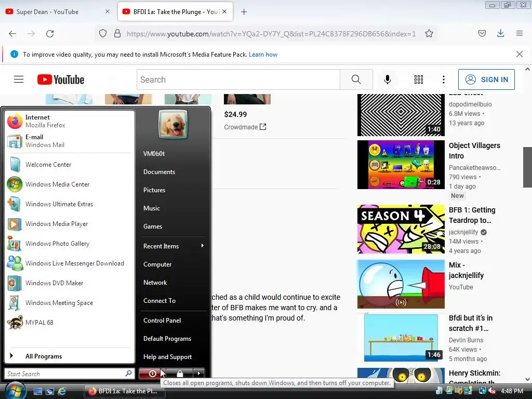The width and height of the screenshot is (532, 399).
Task: Click the YouTube logo
Action: [x=61, y=79]
